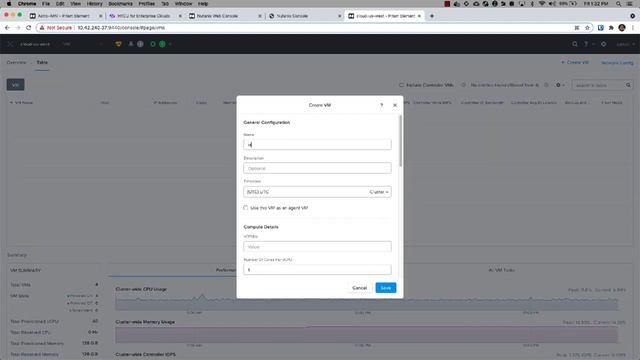Go back in browser history
Image resolution: width=640 pixels, height=360 pixels.
click(7, 28)
